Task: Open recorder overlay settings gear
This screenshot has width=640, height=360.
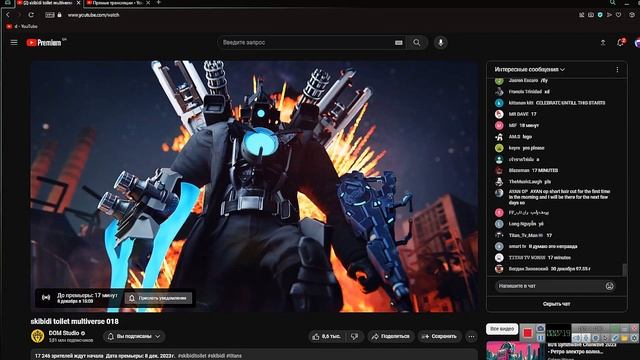Action: pyautogui.click(x=634, y=338)
